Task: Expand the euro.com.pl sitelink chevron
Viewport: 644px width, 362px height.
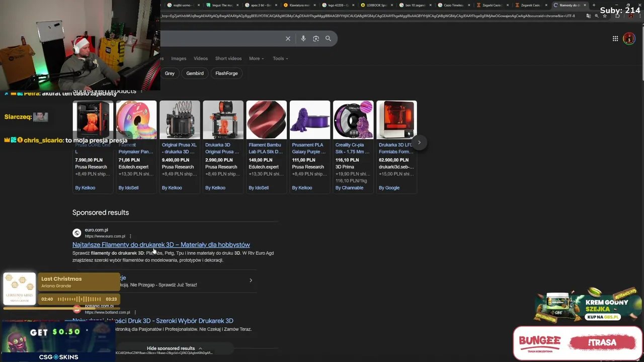Action: point(251,280)
